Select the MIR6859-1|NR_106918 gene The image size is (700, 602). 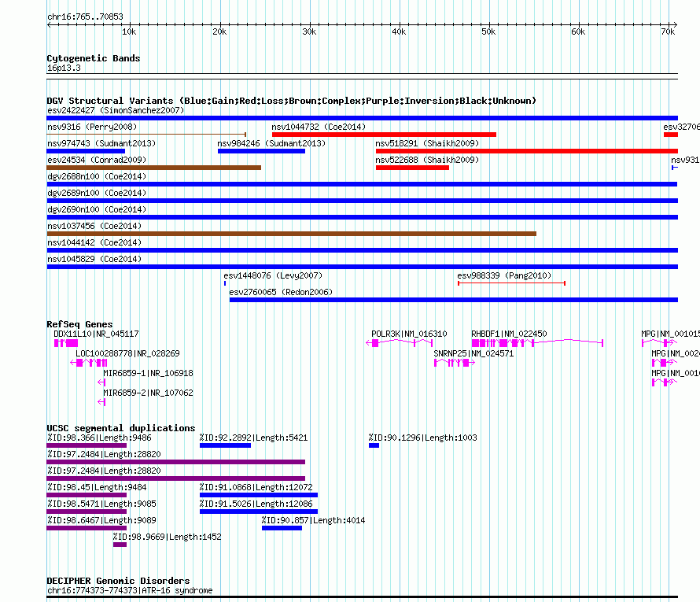[x=148, y=373]
